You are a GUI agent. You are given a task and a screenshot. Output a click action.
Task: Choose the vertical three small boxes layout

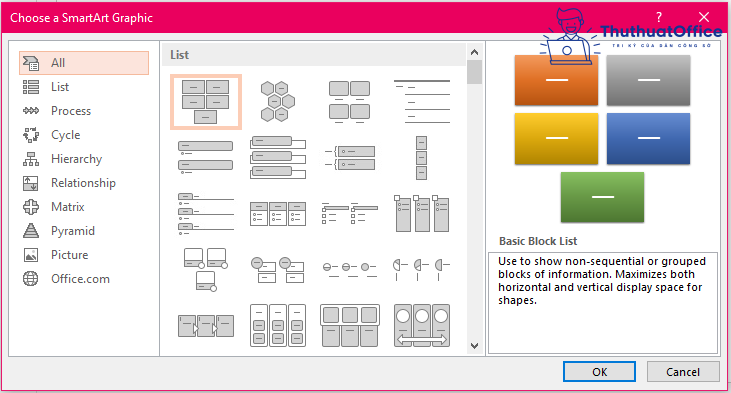pos(421,158)
